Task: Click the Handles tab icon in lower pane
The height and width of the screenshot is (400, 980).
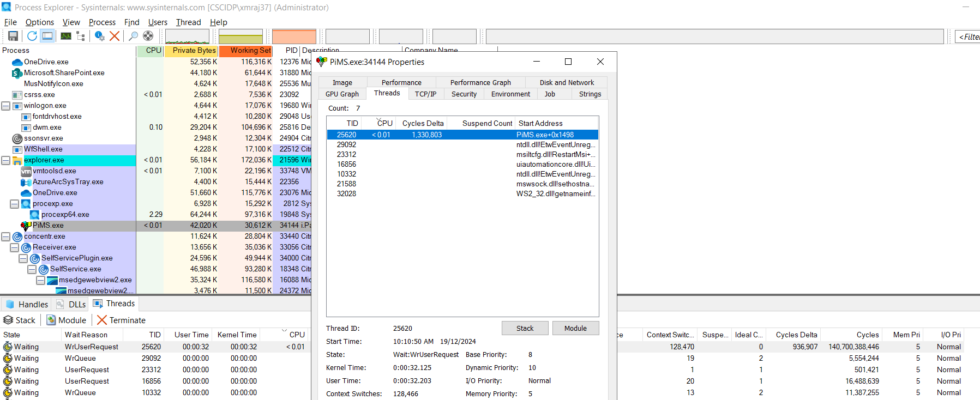Action: pos(10,304)
